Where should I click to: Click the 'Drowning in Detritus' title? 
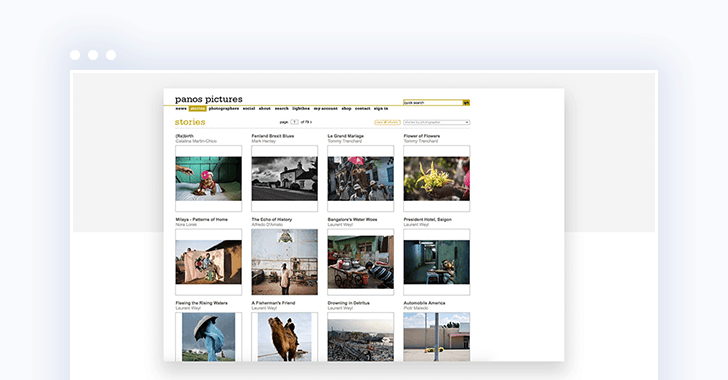(349, 303)
